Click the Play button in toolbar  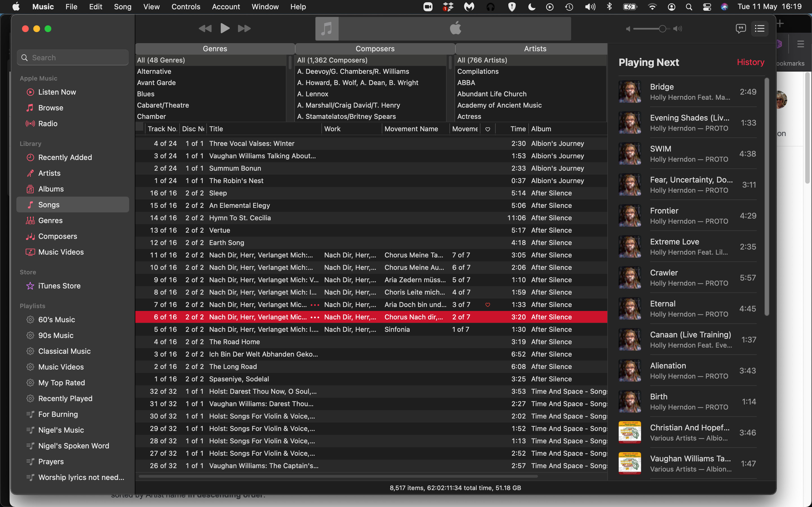click(224, 28)
